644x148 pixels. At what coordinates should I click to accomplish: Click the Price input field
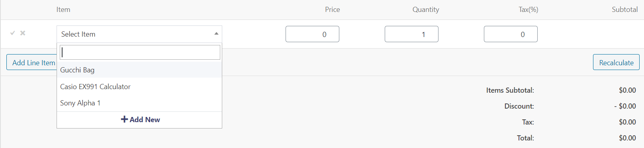(x=312, y=34)
